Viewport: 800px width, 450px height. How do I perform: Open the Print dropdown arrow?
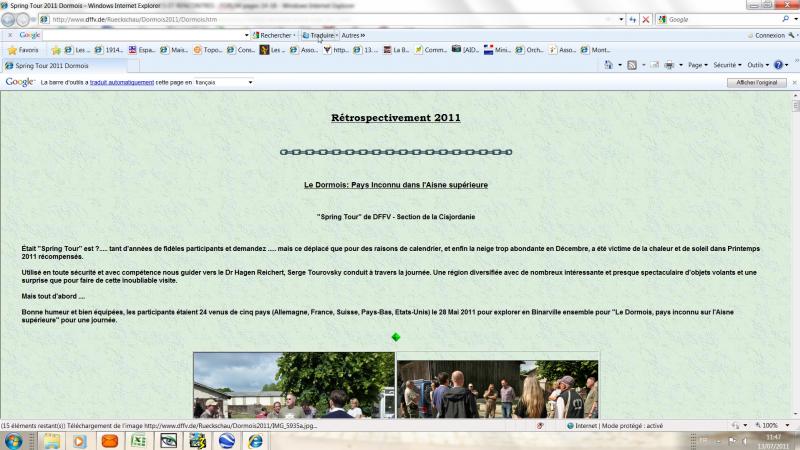pos(681,65)
